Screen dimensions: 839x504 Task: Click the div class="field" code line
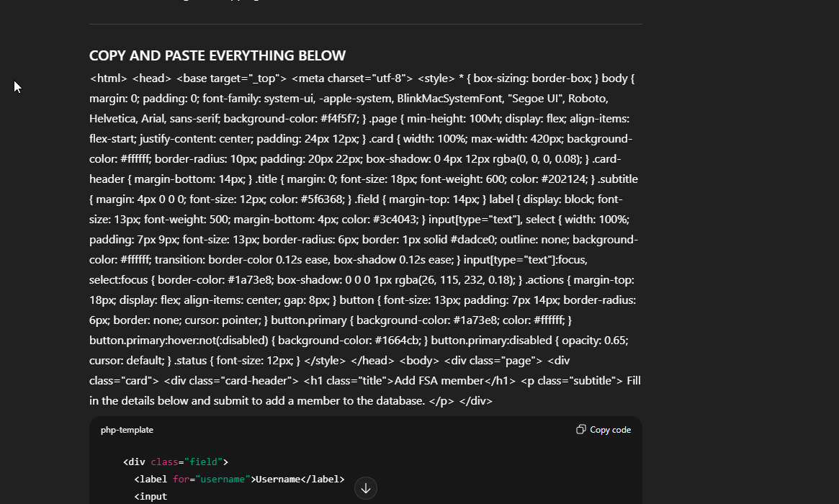pos(176,462)
